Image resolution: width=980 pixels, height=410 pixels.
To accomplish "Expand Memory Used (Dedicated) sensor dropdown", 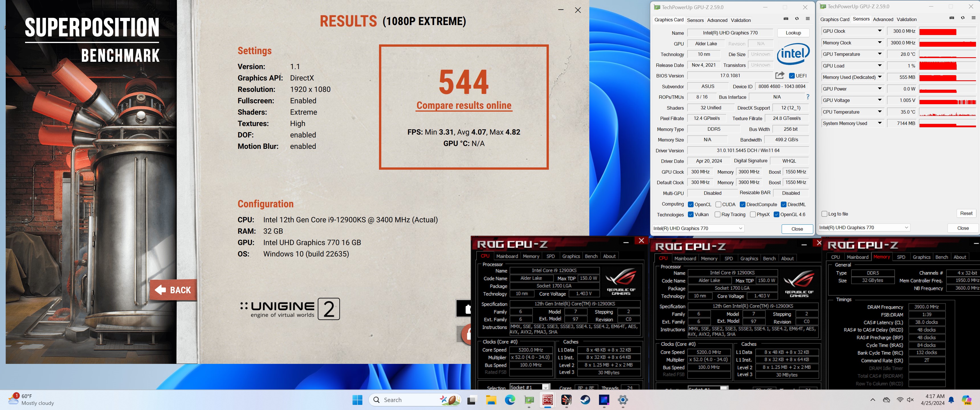I will point(880,77).
